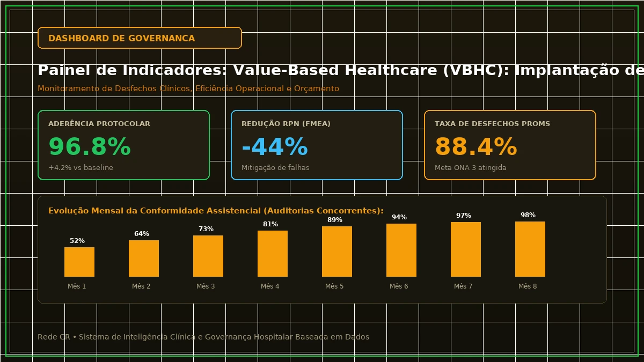Select the Mês 1 bar

[79, 262]
